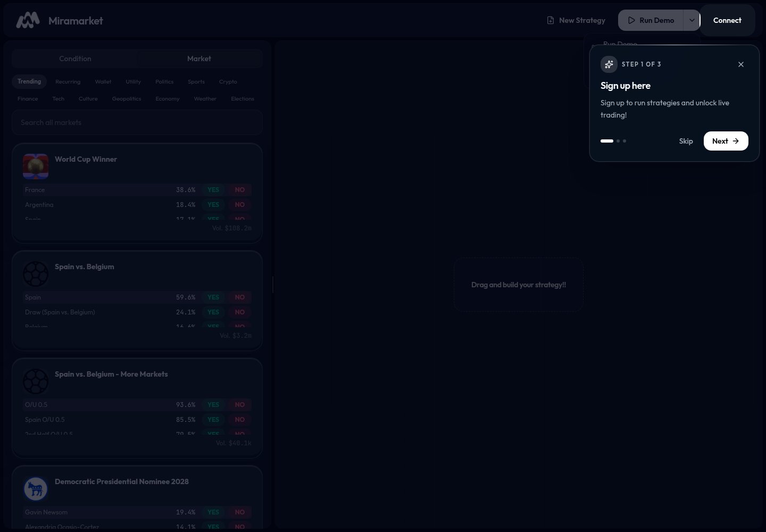Select the Utility category filter
Screen dimensions: 766x532
(x=134, y=81)
